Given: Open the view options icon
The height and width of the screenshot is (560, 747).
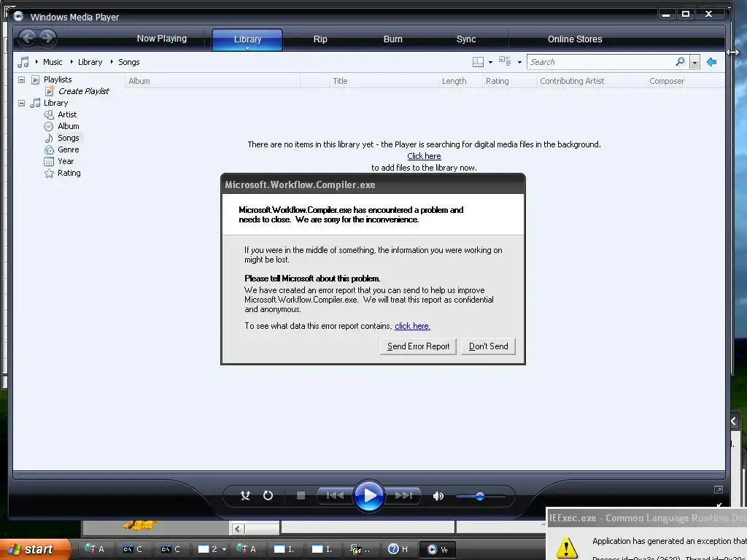Looking at the screenshot, I should 505,61.
